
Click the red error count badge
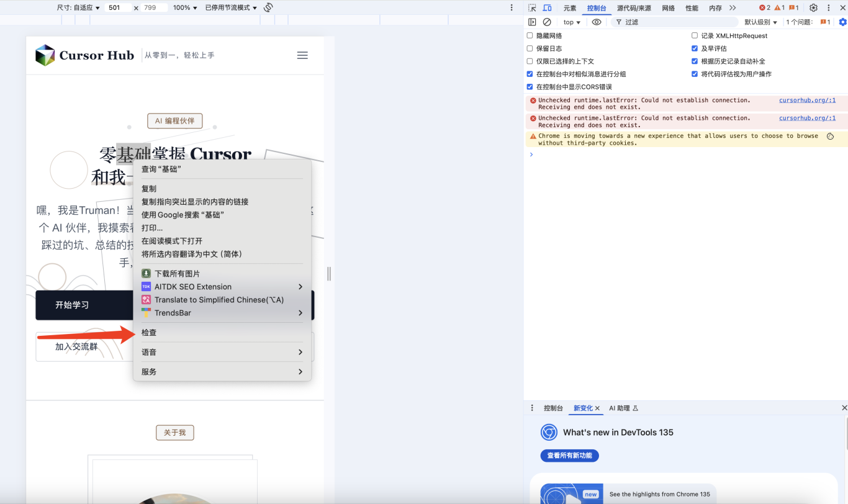[x=765, y=7]
